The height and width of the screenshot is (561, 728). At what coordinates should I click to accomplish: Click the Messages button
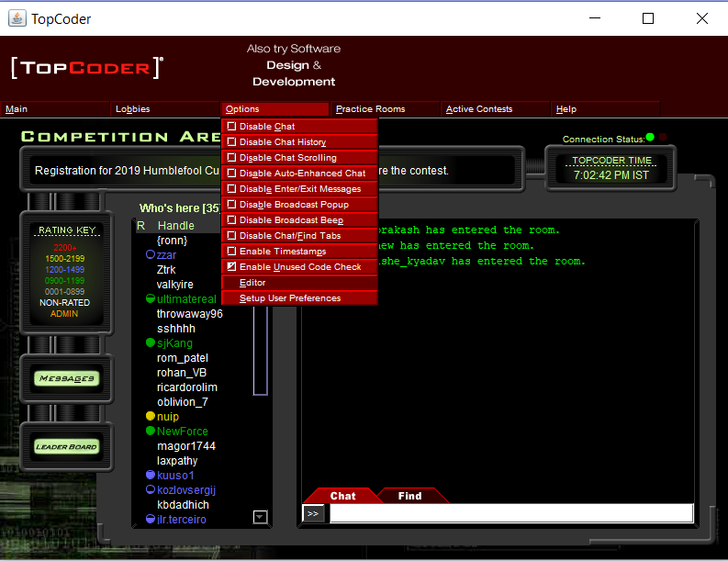coord(67,378)
